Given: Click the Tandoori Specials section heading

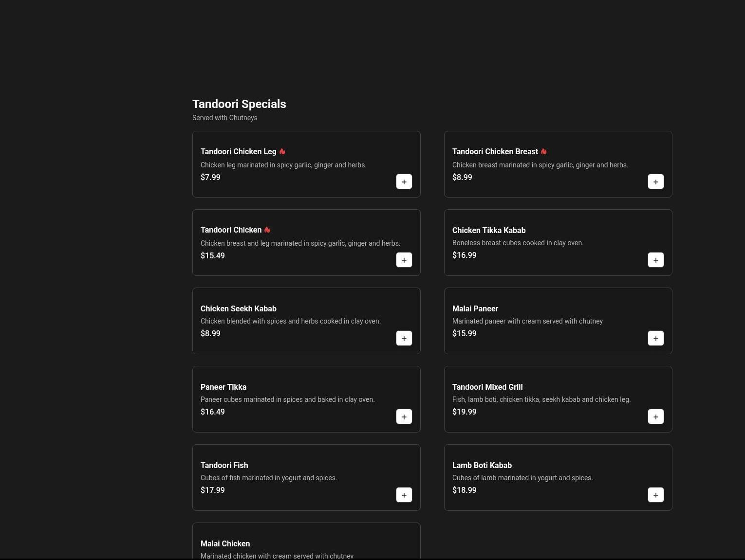Looking at the screenshot, I should click(x=239, y=104).
